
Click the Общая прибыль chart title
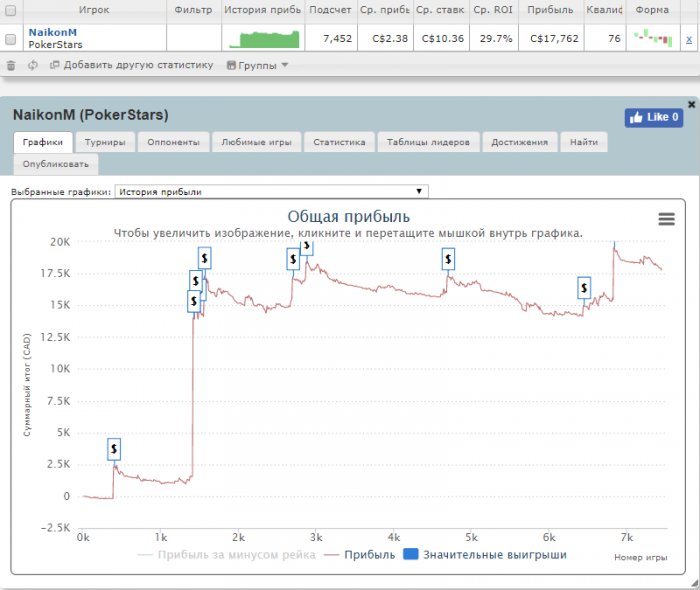[349, 216]
